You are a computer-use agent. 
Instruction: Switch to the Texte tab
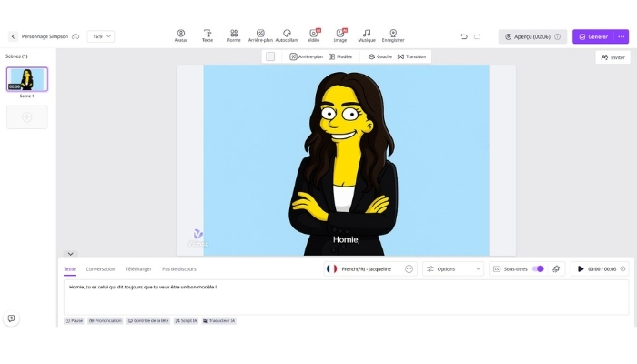(69, 269)
